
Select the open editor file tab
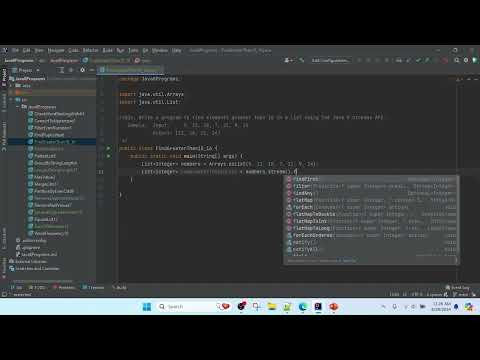pos(131,70)
